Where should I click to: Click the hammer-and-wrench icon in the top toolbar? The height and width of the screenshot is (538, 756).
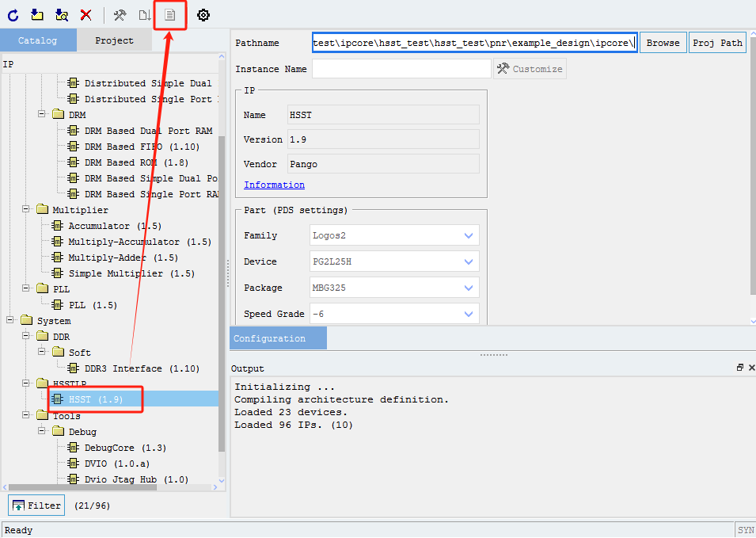coord(120,15)
